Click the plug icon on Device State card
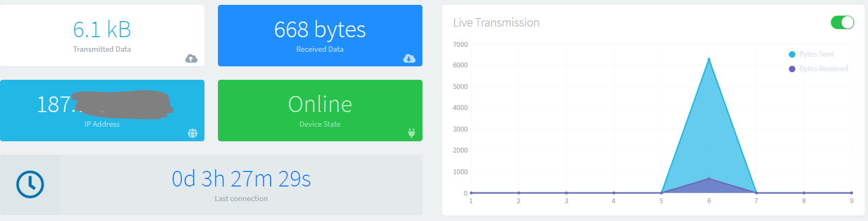Viewport: 868px width, 221px height. tap(412, 133)
